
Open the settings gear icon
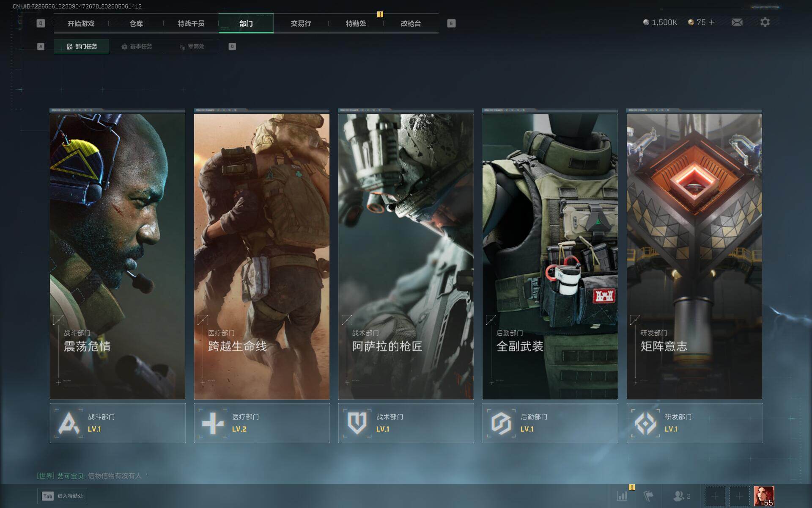[765, 22]
